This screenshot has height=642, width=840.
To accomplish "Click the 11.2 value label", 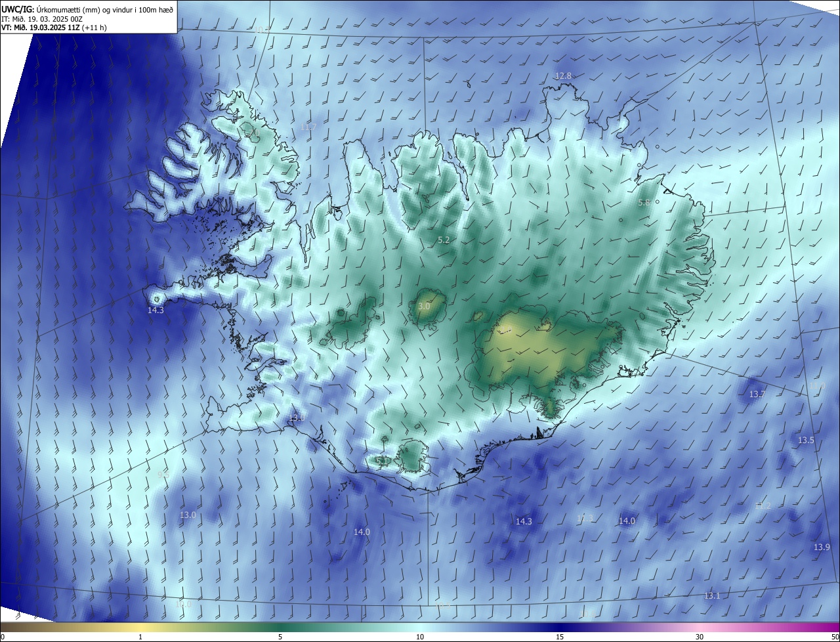I will (x=763, y=505).
